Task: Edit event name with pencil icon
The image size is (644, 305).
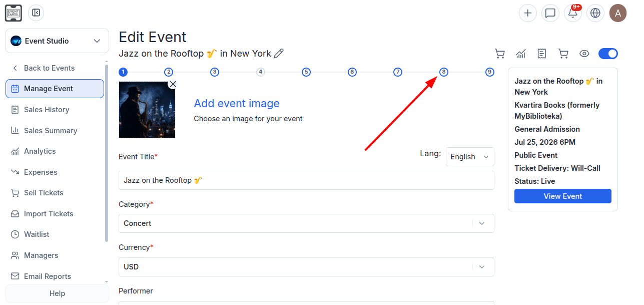Action: click(279, 54)
